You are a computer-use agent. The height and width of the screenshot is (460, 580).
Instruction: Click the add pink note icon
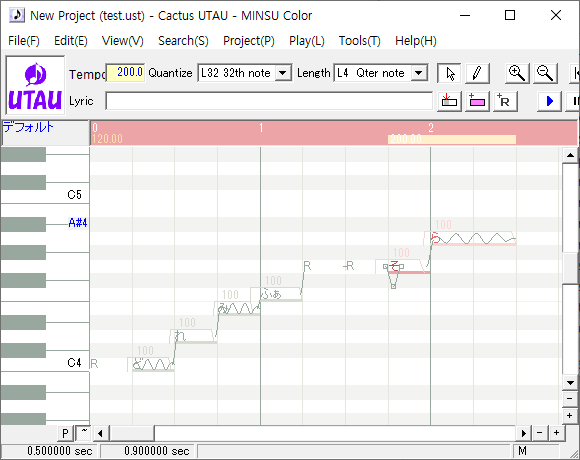tap(477, 101)
